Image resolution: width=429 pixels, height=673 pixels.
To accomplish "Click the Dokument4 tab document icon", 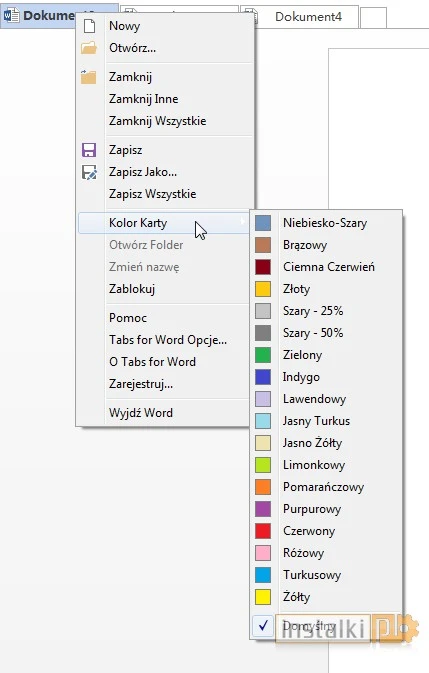I will coord(251,17).
